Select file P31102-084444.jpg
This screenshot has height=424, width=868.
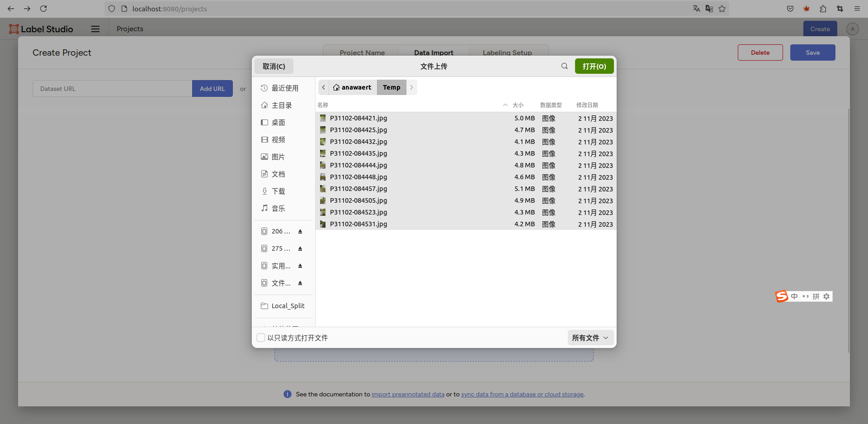[x=358, y=165]
